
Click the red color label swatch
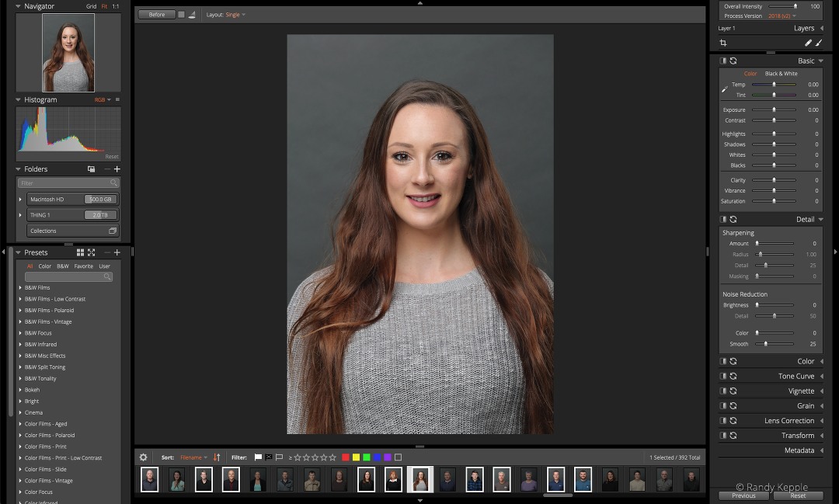coord(346,457)
